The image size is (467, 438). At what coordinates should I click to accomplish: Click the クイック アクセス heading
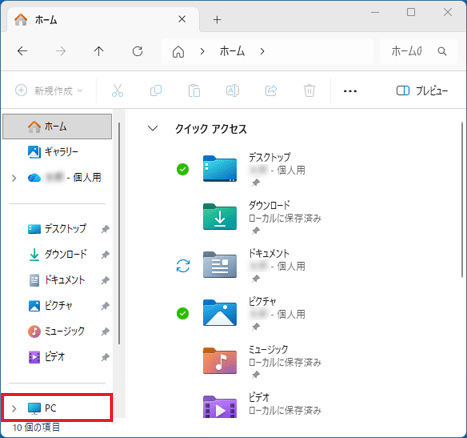point(211,129)
